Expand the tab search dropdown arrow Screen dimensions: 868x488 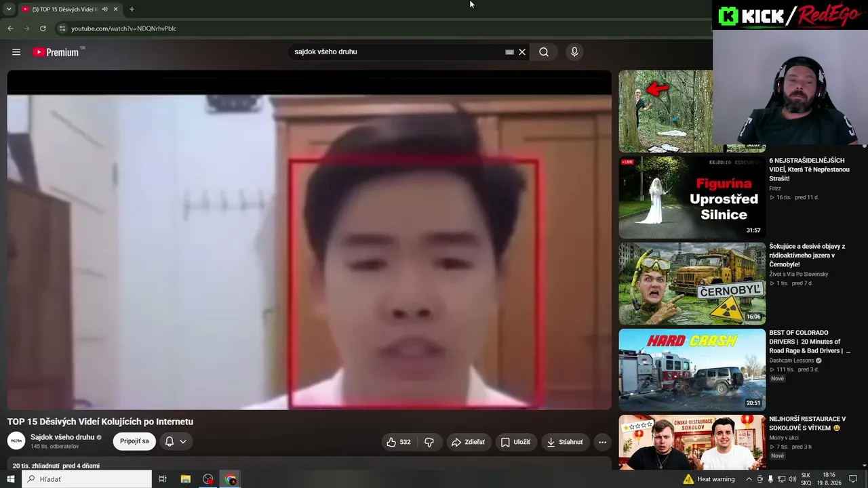9,9
